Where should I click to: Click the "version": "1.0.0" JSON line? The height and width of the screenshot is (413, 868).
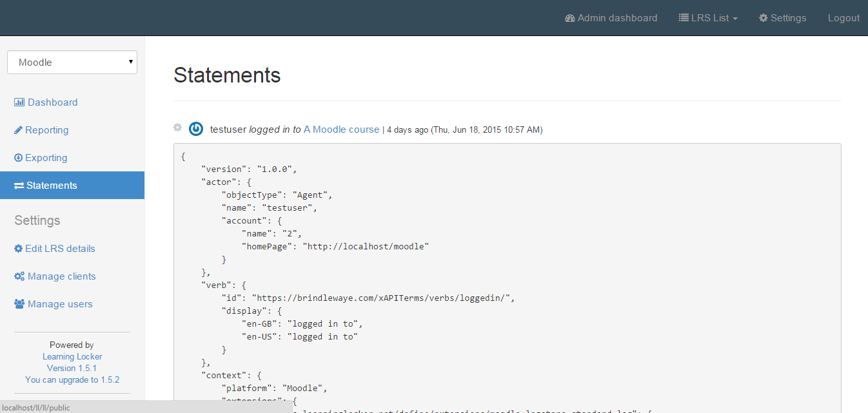(x=248, y=169)
